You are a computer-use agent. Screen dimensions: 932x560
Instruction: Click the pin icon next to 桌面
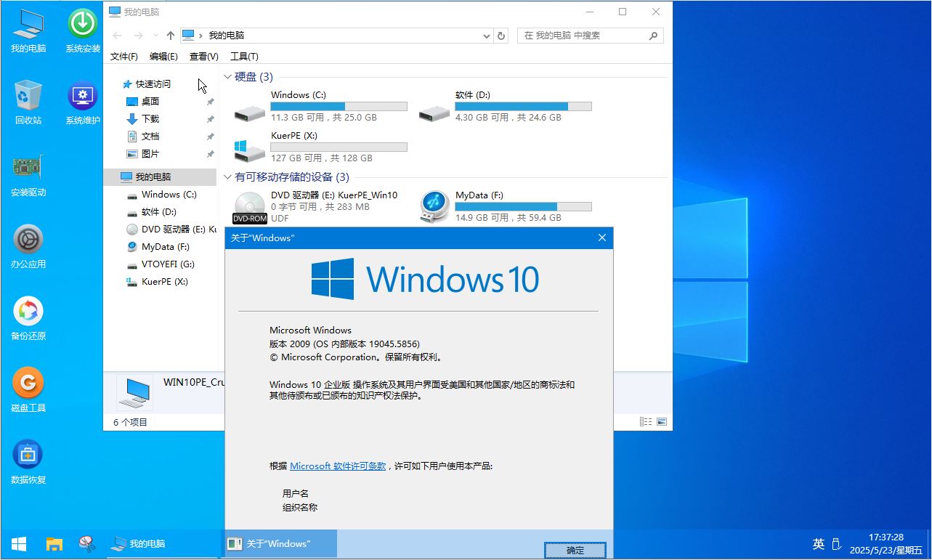pyautogui.click(x=210, y=102)
